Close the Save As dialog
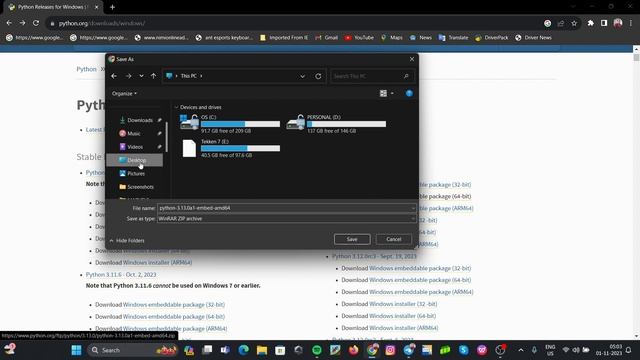This screenshot has width=640, height=360. pos(412,59)
